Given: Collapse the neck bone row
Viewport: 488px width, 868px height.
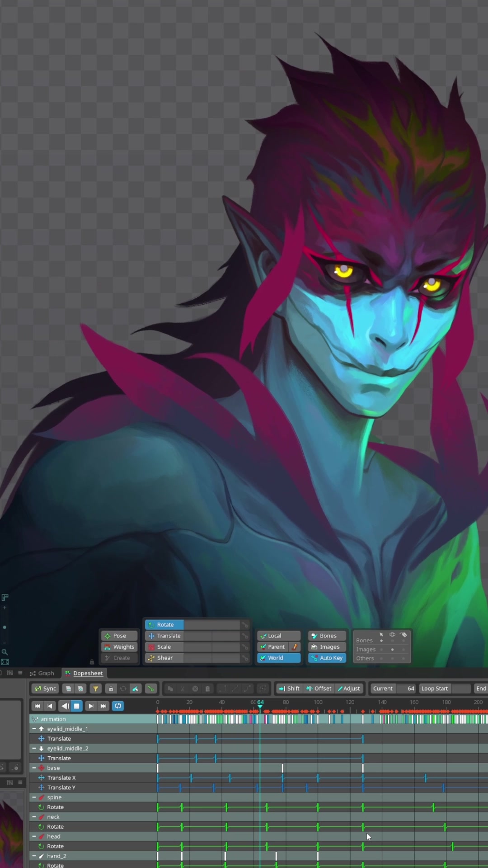Looking at the screenshot, I should 34,817.
